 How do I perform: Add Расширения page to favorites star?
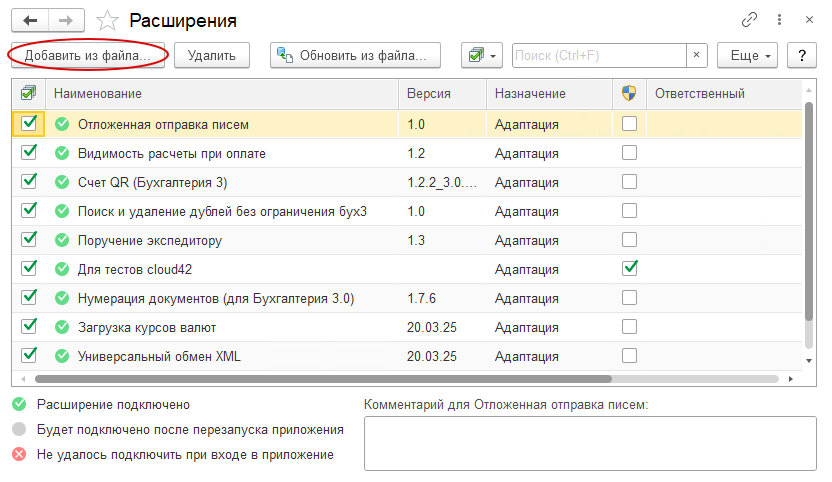(108, 20)
